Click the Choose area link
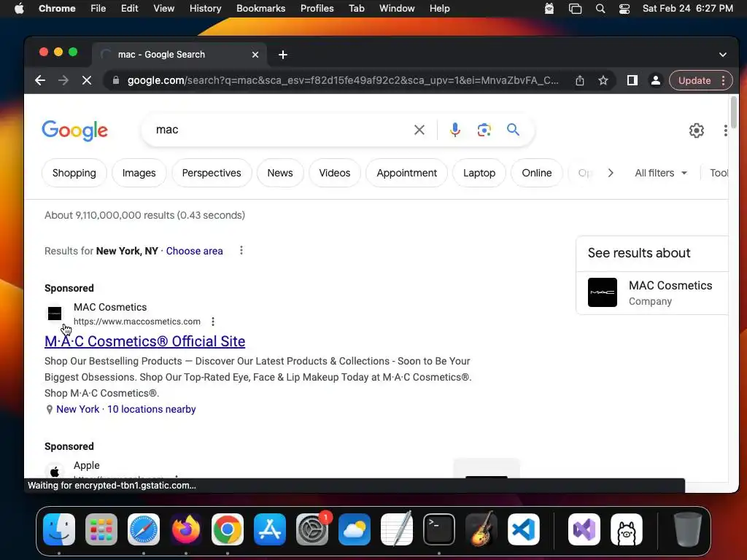Screen dimensions: 747x560 194,251
